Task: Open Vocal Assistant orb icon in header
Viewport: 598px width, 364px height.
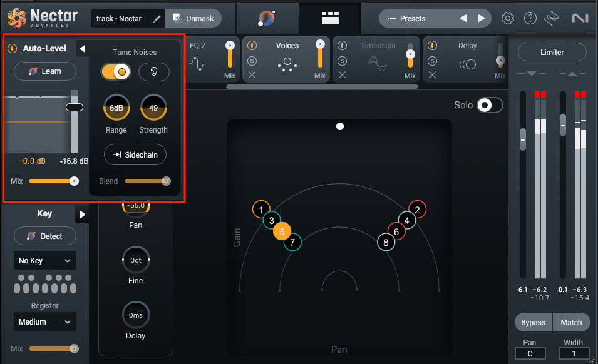Action: [266, 18]
